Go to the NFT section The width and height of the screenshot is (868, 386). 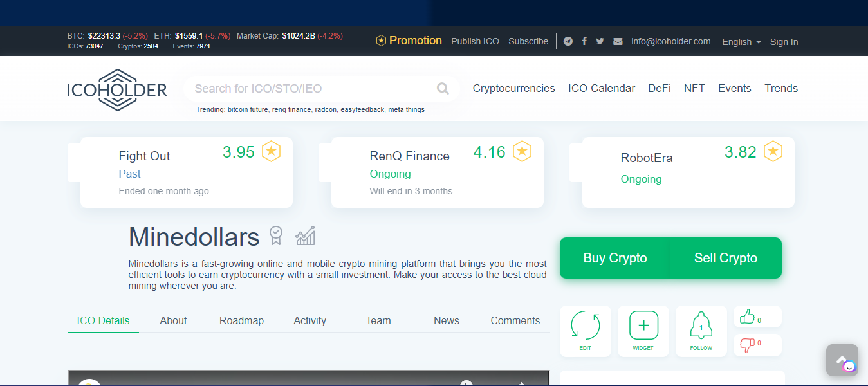694,89
